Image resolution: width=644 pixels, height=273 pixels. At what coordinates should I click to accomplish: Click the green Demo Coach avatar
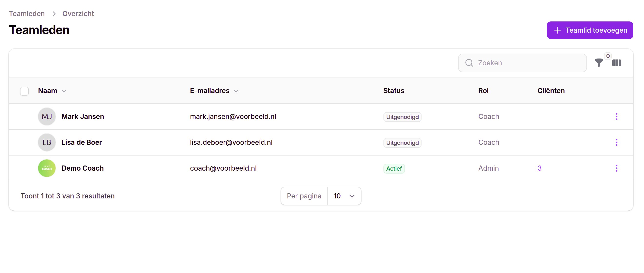(47, 168)
